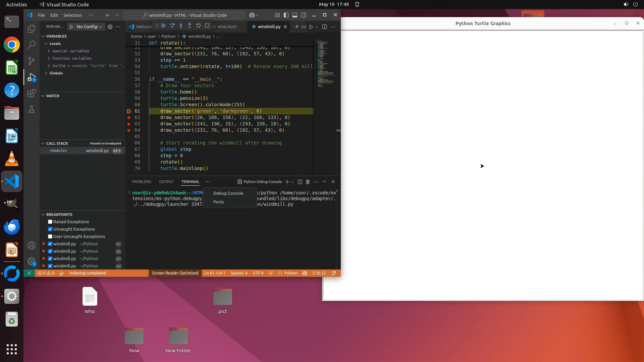
Task: Click the debug Step Into icon
Action: pos(181,26)
